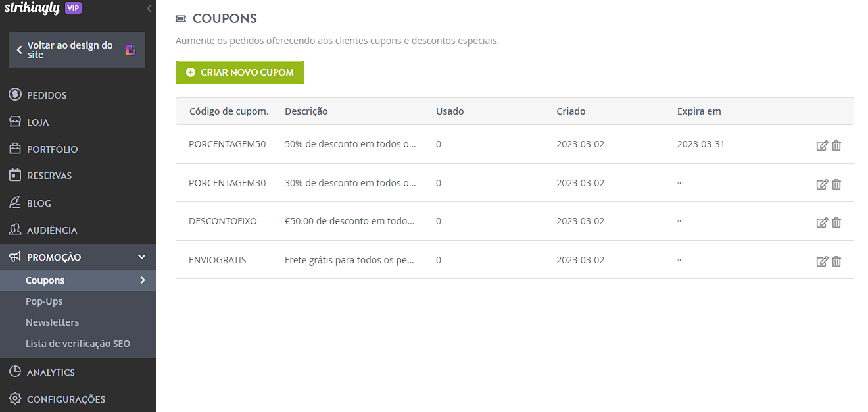This screenshot has height=412, width=868.
Task: Delete the PORCENTAGEM50 coupon
Action: [836, 145]
